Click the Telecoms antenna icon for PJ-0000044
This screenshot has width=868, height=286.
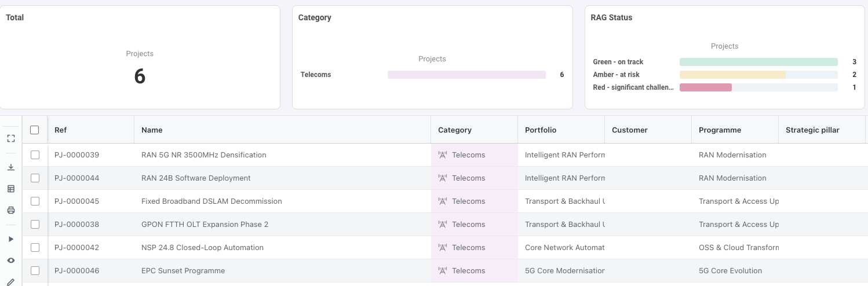coord(443,178)
